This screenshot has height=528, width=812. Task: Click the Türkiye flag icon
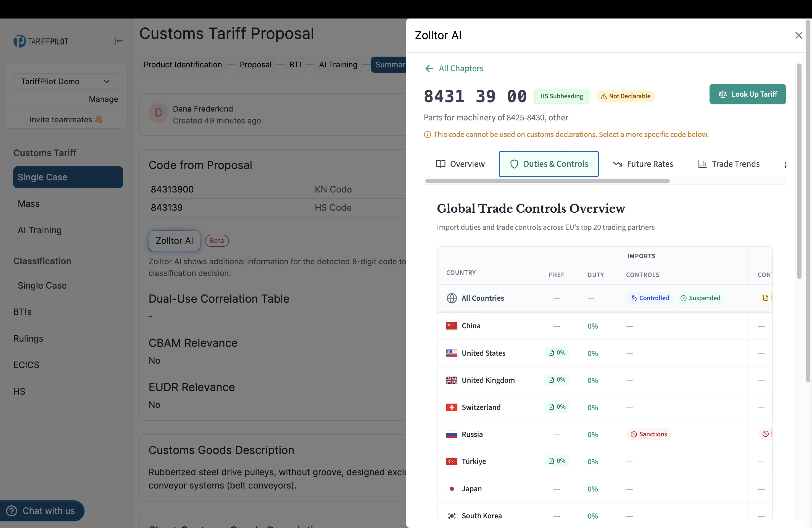tap(452, 461)
